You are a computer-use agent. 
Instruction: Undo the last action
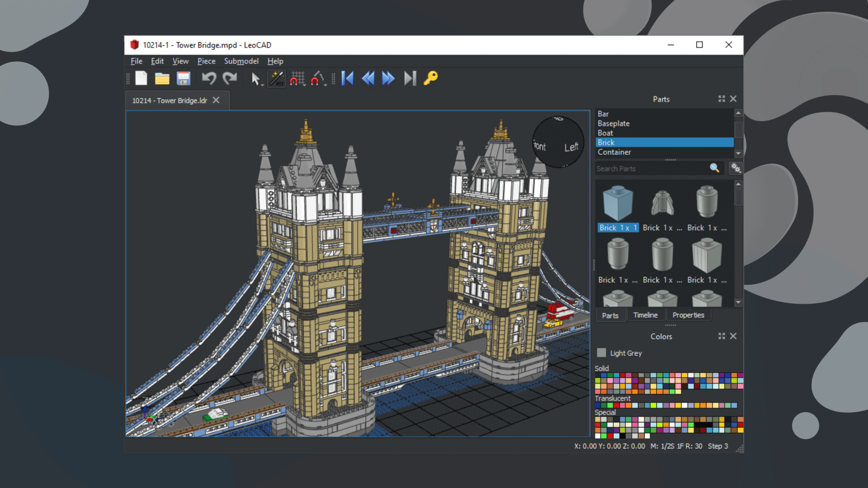209,78
